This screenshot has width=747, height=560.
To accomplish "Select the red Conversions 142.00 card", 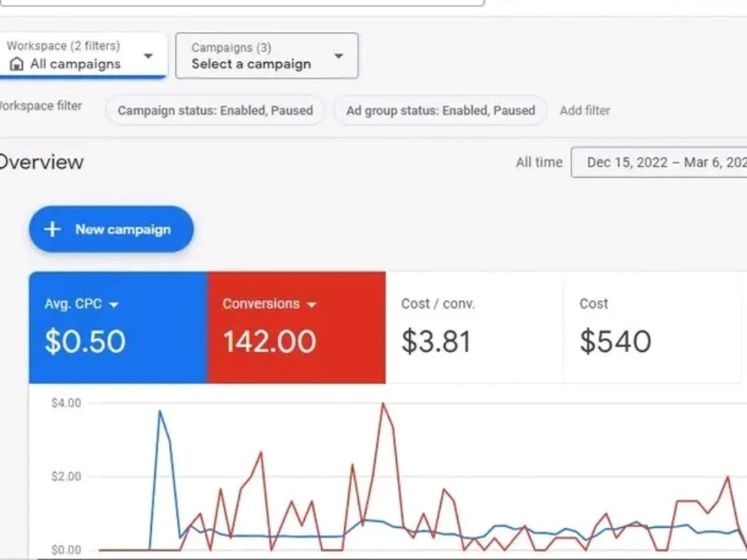I will pos(297,328).
